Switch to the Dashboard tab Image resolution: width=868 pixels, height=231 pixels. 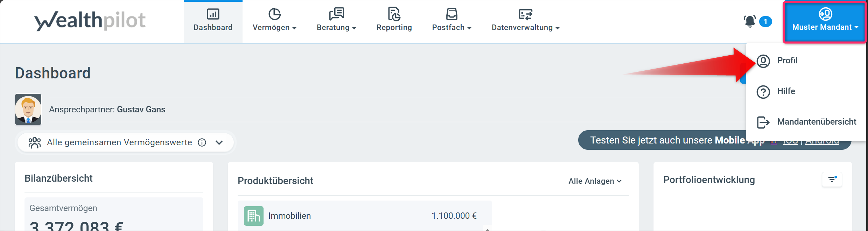tap(213, 21)
